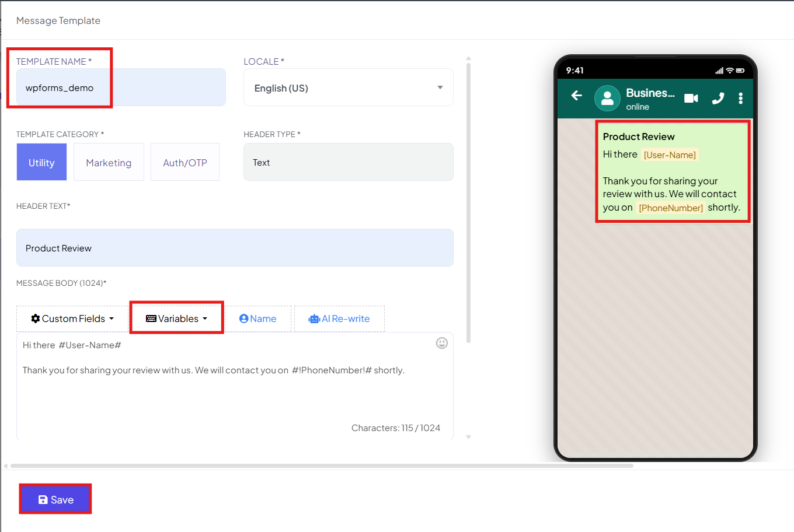Click the signal bars icon in phone preview
This screenshot has width=794, height=532.
coord(719,71)
